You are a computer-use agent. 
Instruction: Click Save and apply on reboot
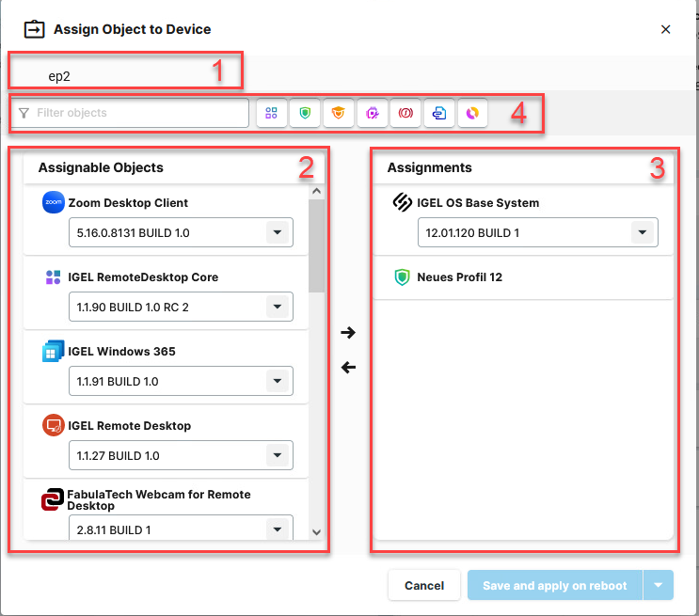[554, 585]
